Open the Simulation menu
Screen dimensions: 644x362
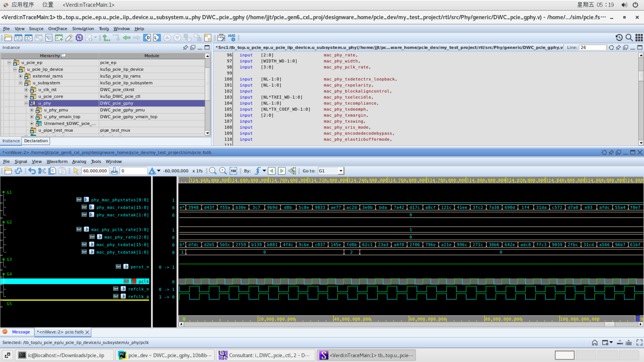coord(83,29)
